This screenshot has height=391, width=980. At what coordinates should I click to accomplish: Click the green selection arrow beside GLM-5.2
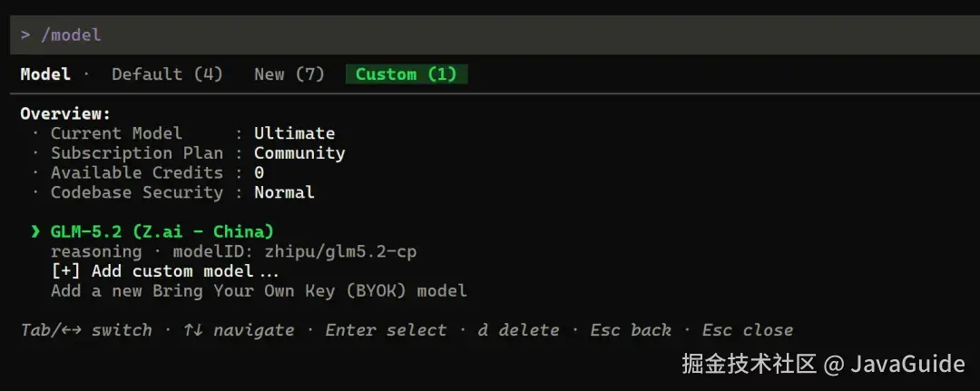pyautogui.click(x=35, y=231)
